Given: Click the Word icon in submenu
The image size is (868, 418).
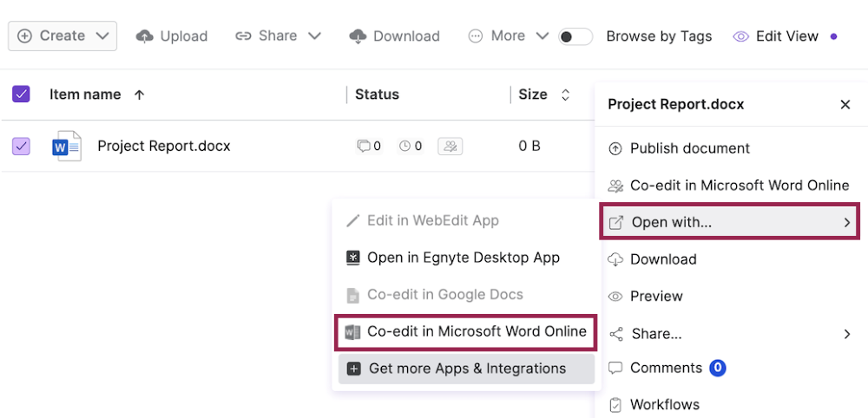Looking at the screenshot, I should [x=352, y=332].
